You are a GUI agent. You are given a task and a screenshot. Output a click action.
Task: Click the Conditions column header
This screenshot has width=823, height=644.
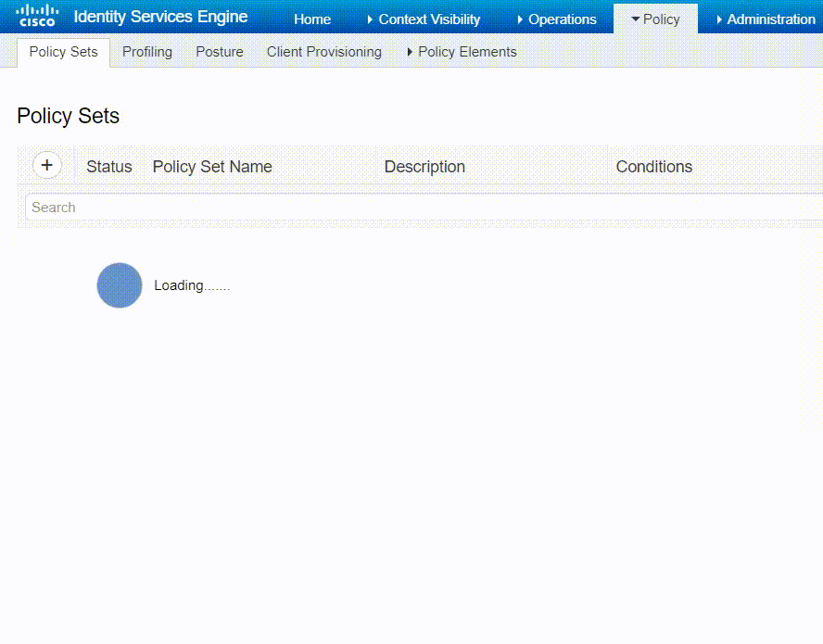[x=654, y=167]
